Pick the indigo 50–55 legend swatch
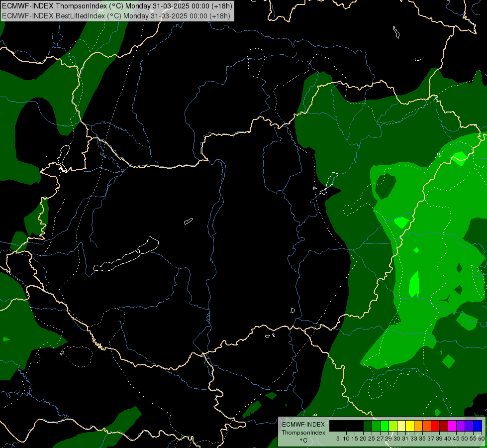The width and height of the screenshot is (487, 448). point(469,426)
